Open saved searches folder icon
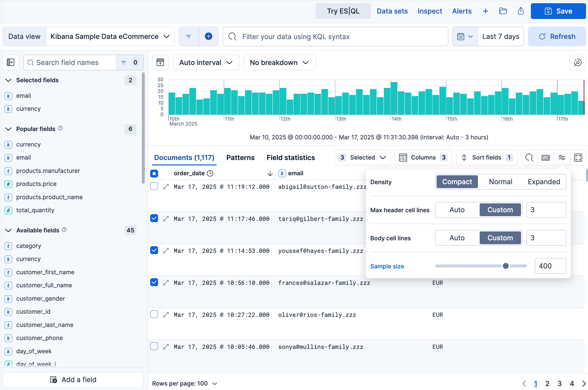Viewport: 588px width, 390px height. pos(503,11)
